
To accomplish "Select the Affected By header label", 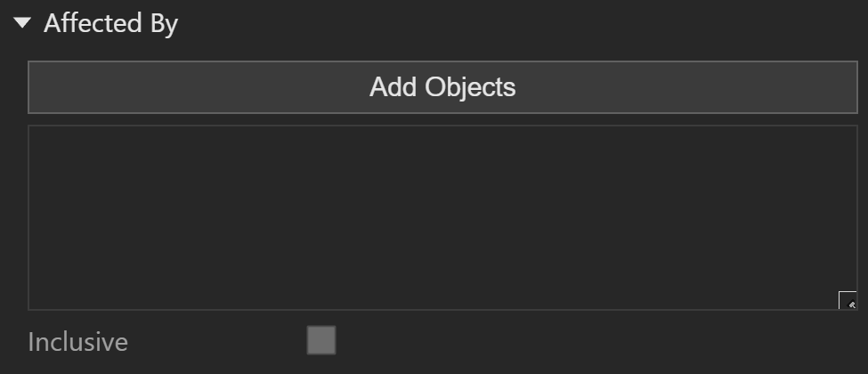I will (110, 24).
